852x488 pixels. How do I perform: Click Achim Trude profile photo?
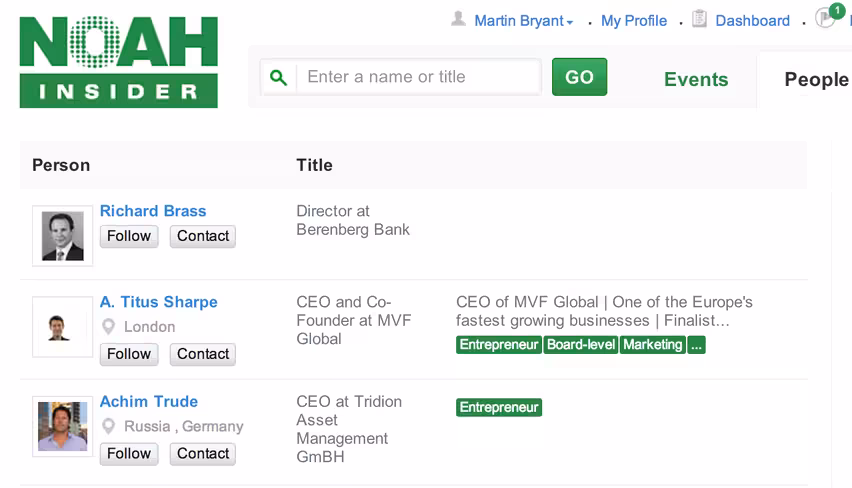[x=62, y=426]
